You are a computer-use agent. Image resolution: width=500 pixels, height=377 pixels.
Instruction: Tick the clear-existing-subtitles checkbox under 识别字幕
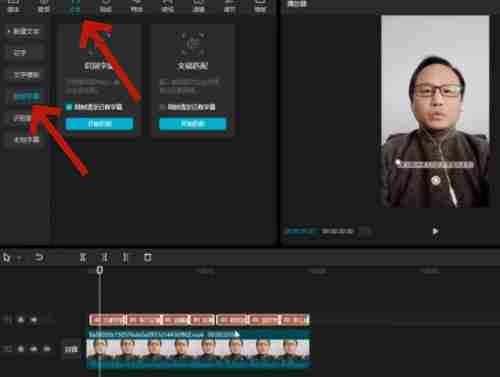coord(69,107)
